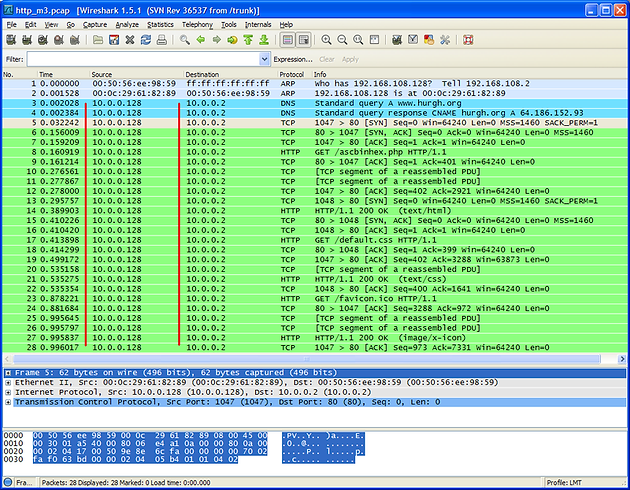Viewport: 630px width, 490px height.
Task: Open the Analyze menu
Action: 127,24
